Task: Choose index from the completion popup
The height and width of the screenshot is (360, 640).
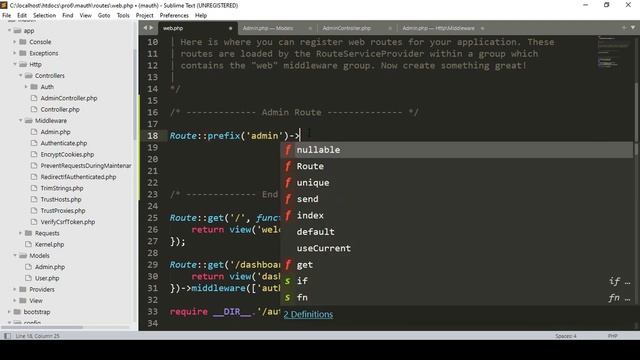Action: click(x=456, y=215)
